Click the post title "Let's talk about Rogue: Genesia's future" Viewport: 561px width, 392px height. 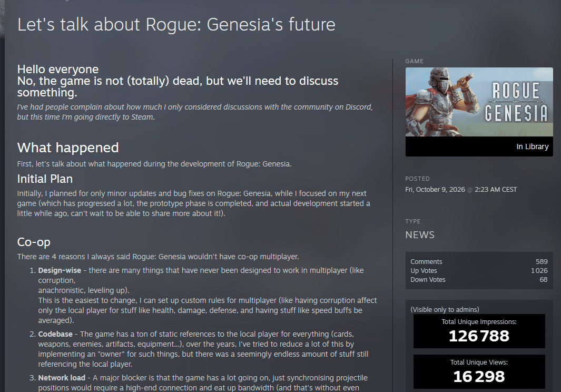(x=176, y=25)
